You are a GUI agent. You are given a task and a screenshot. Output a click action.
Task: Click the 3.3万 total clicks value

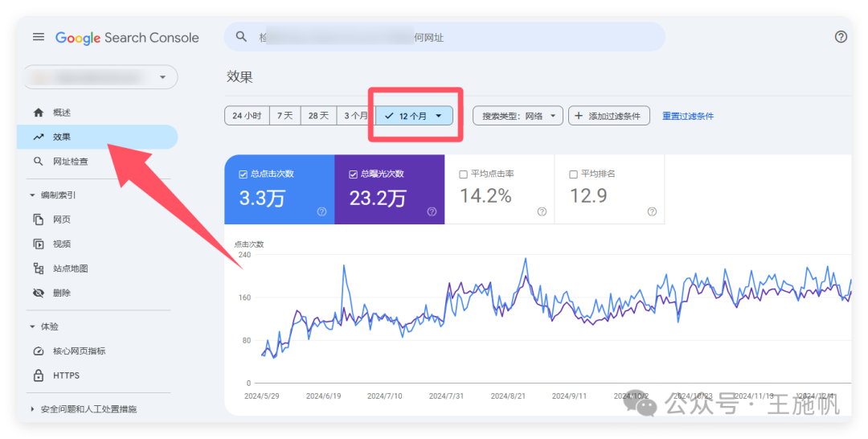pos(262,198)
